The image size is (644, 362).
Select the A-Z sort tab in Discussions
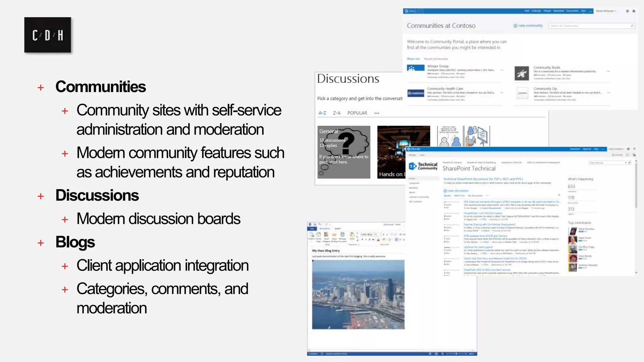322,113
